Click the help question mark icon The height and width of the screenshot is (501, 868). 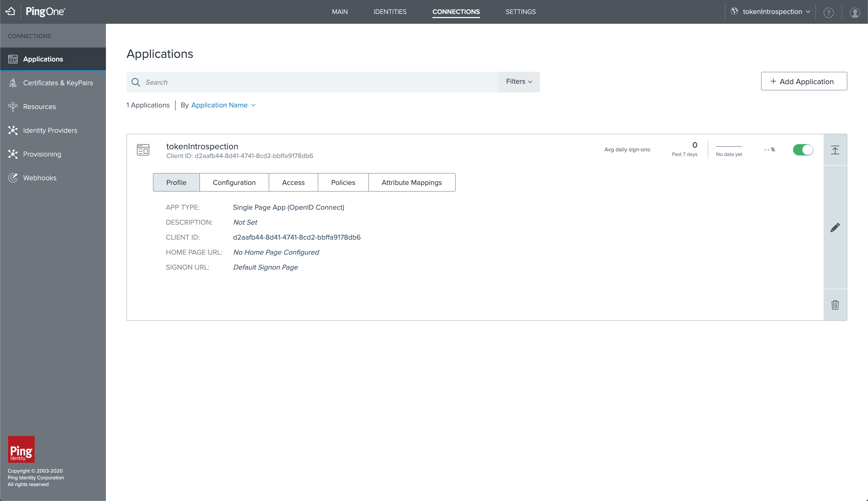click(x=828, y=13)
